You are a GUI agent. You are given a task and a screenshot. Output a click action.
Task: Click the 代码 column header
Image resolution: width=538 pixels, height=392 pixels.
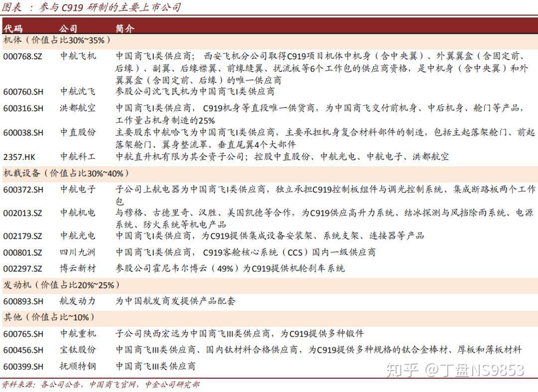[13, 28]
